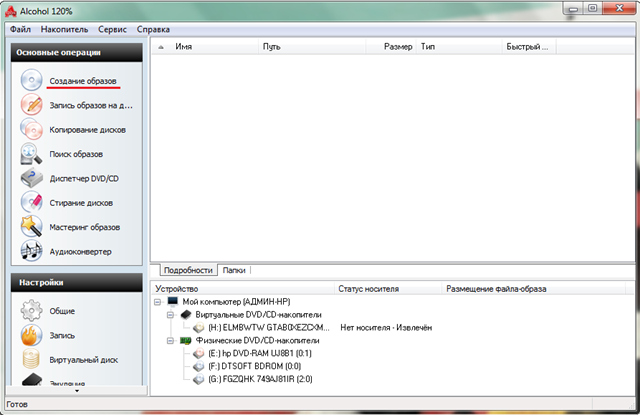Click the Создание образов disc icon
Image resolution: width=640 pixels, height=415 pixels.
pos(31,80)
